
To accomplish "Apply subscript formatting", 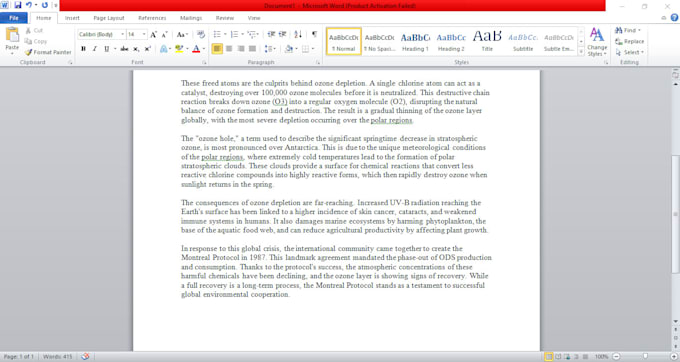I will click(136, 49).
